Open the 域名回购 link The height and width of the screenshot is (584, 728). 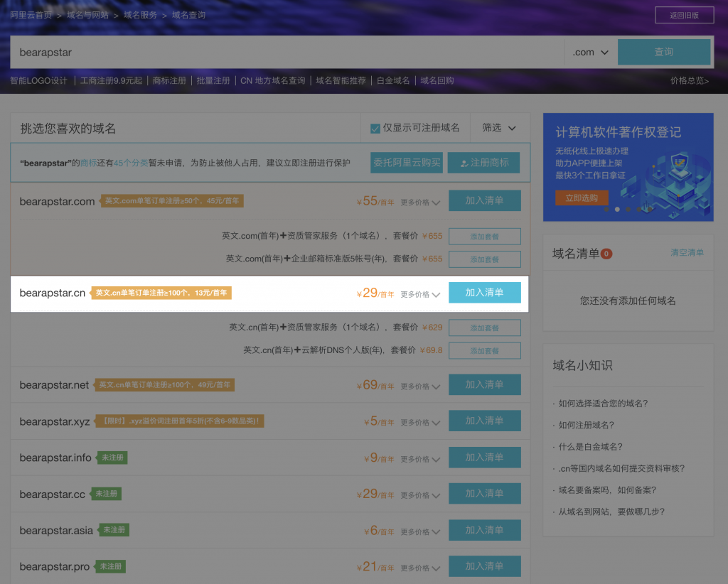tap(437, 81)
